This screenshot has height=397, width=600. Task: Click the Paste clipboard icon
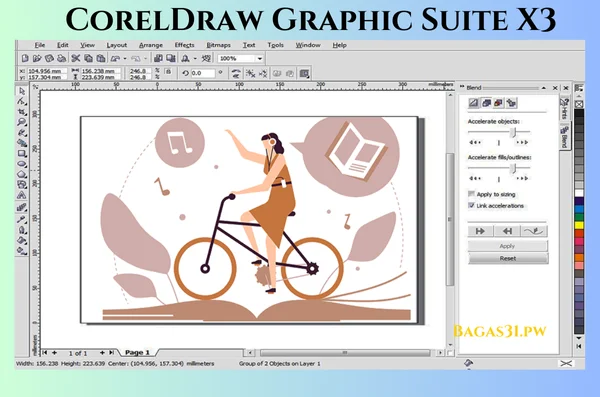[101, 58]
